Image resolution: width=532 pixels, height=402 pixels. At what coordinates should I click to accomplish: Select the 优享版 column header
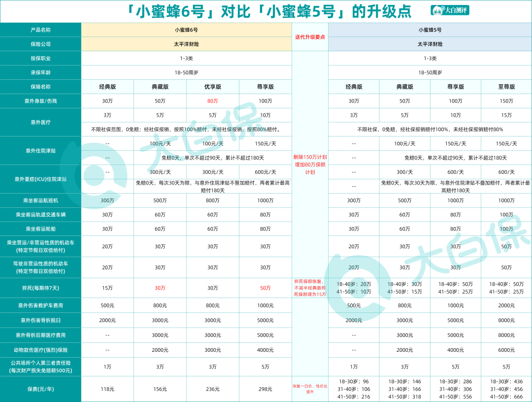coord(213,87)
